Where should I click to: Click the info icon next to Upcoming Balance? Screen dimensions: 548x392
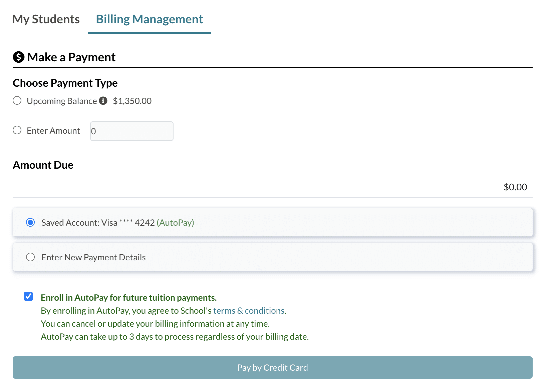coord(103,100)
